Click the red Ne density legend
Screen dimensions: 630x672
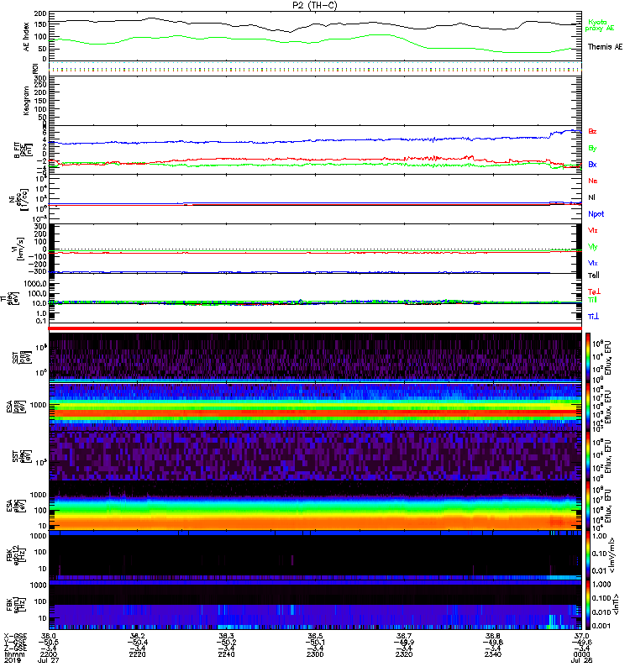coord(592,181)
